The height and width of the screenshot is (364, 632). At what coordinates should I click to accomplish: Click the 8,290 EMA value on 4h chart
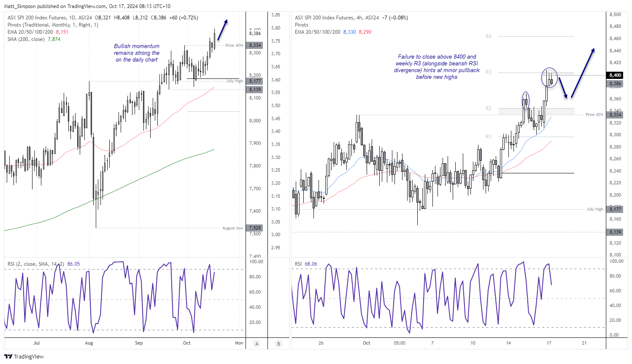(365, 32)
